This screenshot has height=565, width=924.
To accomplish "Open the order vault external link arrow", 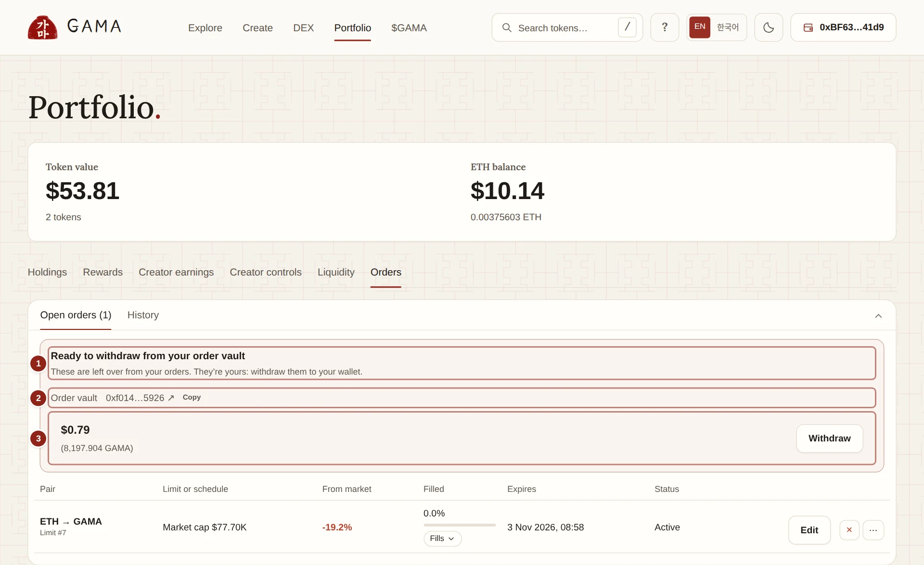I will click(171, 398).
